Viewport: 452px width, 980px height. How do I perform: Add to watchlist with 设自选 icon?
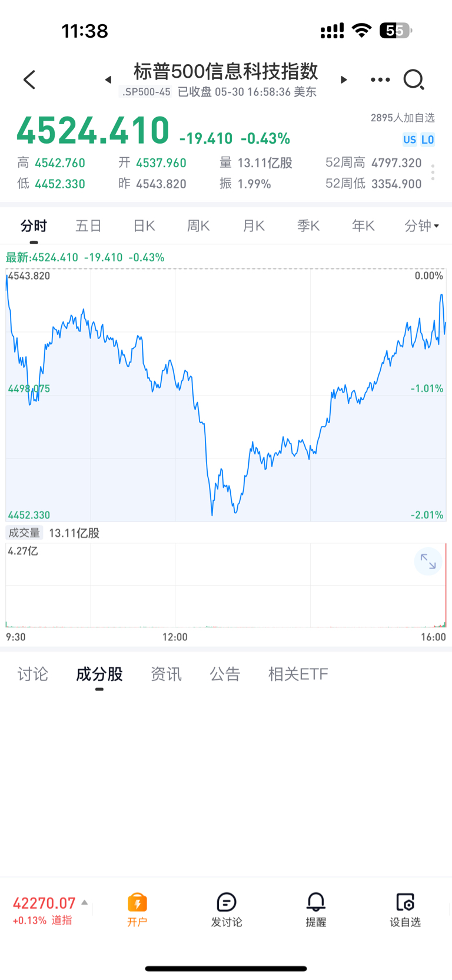(406, 909)
